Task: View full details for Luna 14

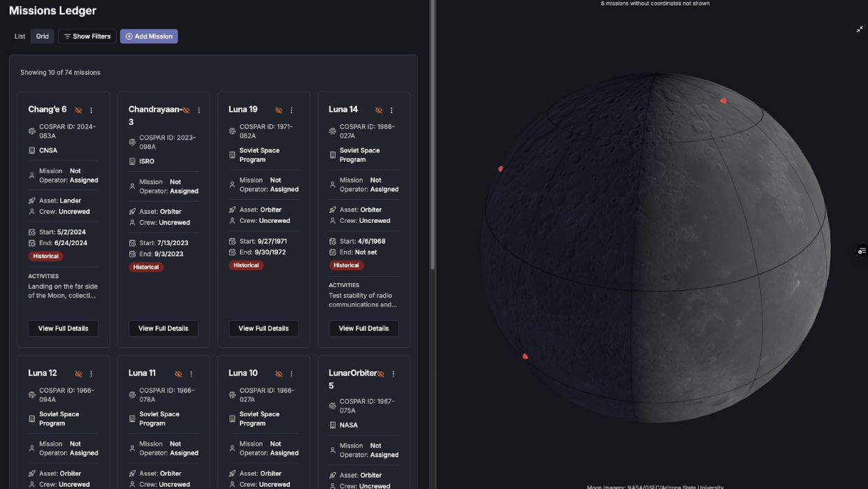Action: (x=363, y=328)
